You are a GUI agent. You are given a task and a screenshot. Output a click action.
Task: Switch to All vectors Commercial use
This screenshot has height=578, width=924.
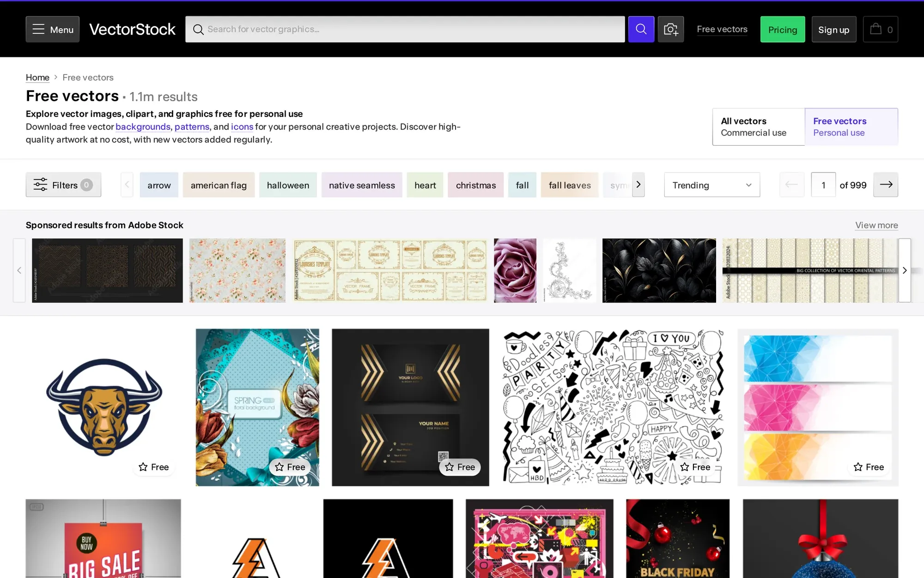759,127
